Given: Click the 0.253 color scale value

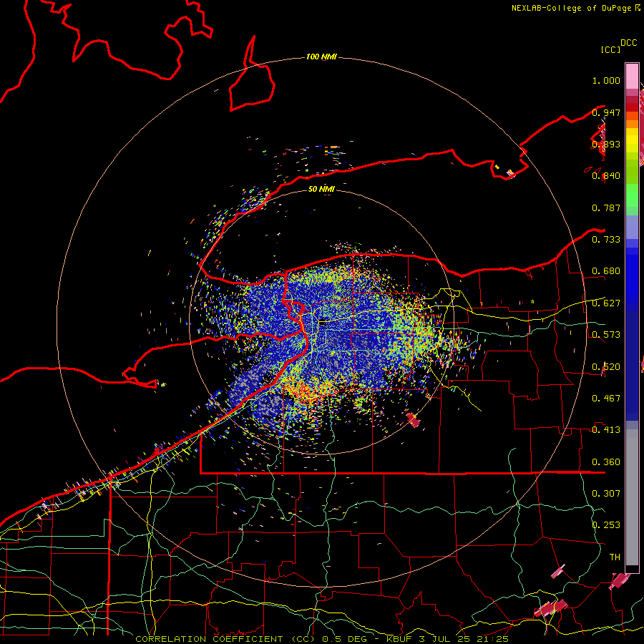Looking at the screenshot, I should coord(606,525).
